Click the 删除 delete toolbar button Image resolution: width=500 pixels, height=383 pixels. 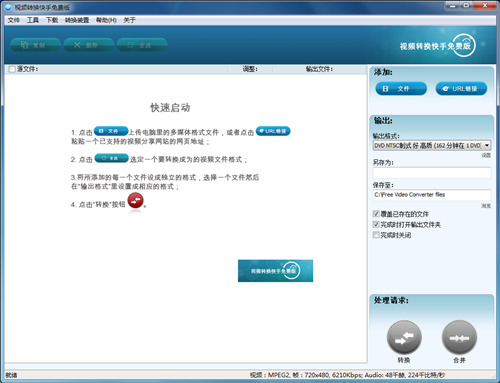click(89, 45)
